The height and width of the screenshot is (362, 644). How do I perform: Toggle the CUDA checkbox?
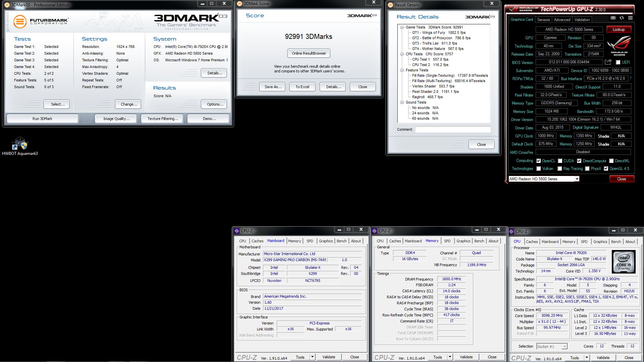560,161
